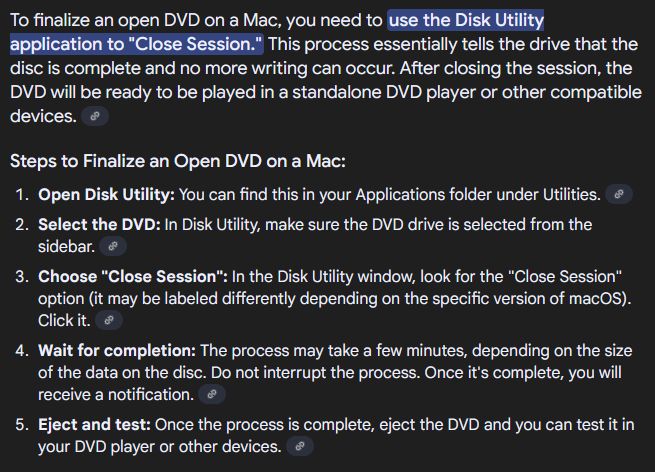Click the link icon following "Click it."
Screen dimensions: 655x472
click(x=110, y=321)
